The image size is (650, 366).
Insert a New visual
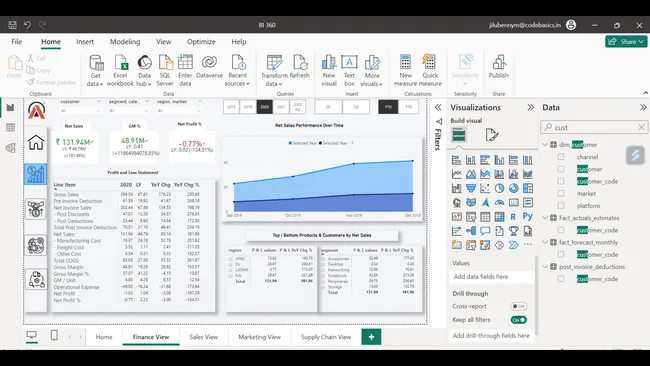[329, 71]
